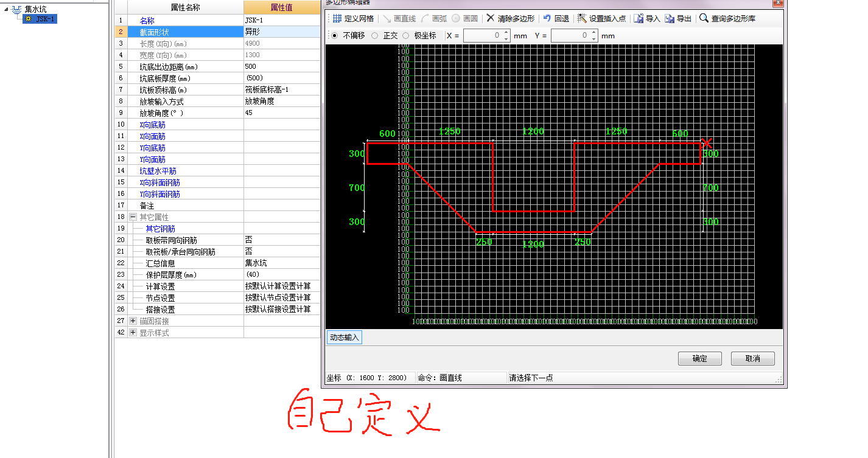Click the Y向底筋 property link
The width and height of the screenshot is (868, 458).
tap(152, 148)
